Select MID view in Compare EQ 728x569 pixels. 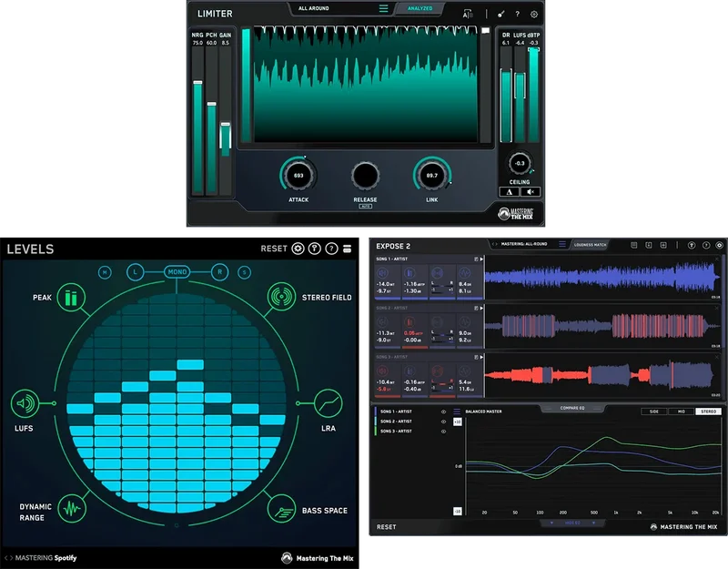[x=681, y=412]
